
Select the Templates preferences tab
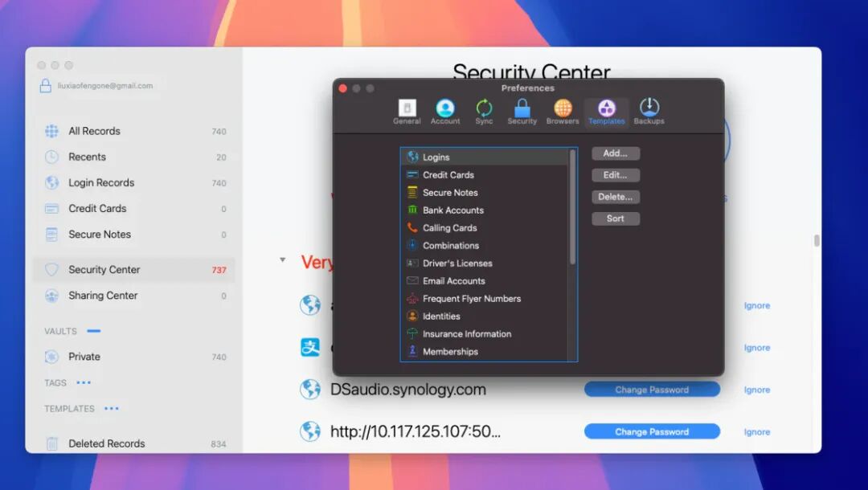coord(606,112)
